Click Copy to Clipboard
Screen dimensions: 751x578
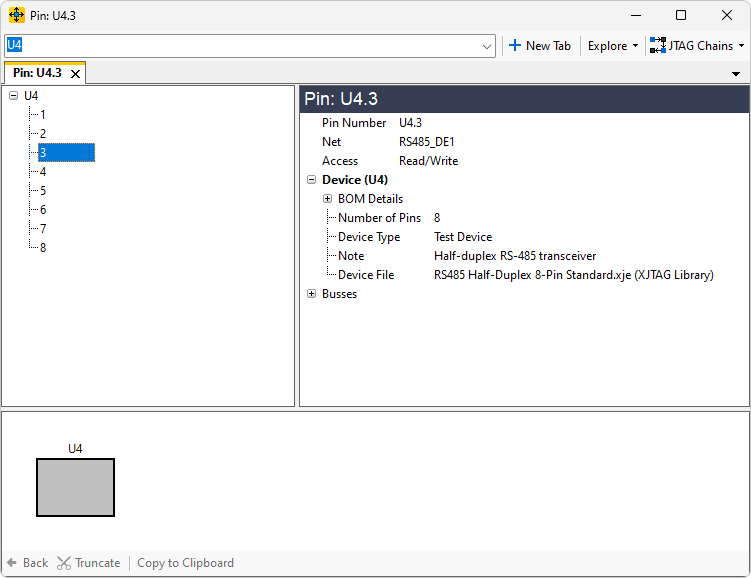[x=185, y=563]
